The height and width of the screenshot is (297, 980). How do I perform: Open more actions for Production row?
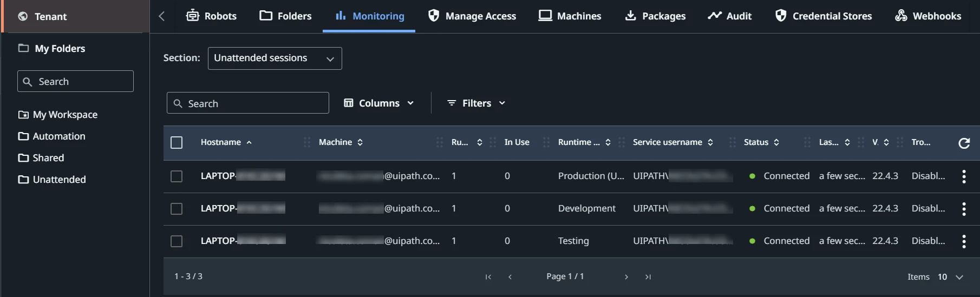964,176
